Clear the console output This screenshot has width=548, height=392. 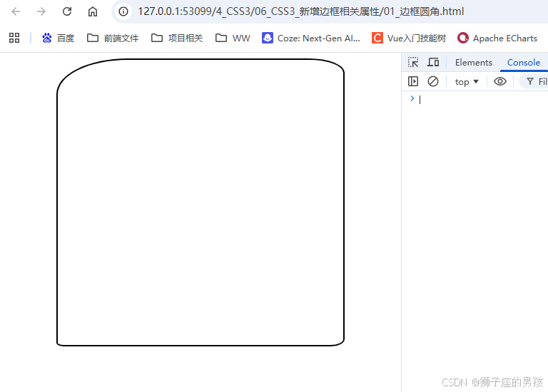click(433, 82)
